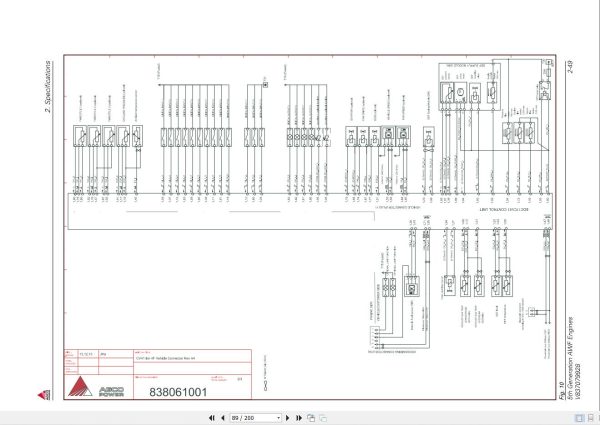This screenshot has width=600, height=425.
Task: Click page number 2-49 label
Action: click(x=571, y=67)
